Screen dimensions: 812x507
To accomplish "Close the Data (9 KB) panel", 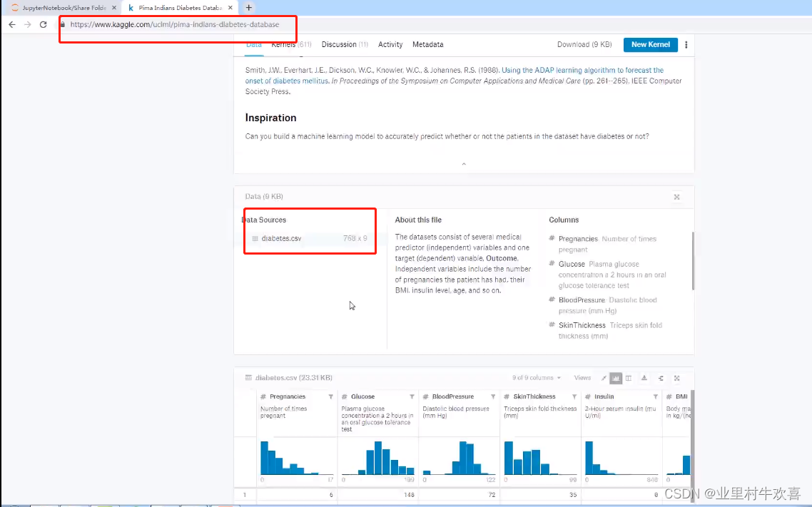I will [x=676, y=197].
